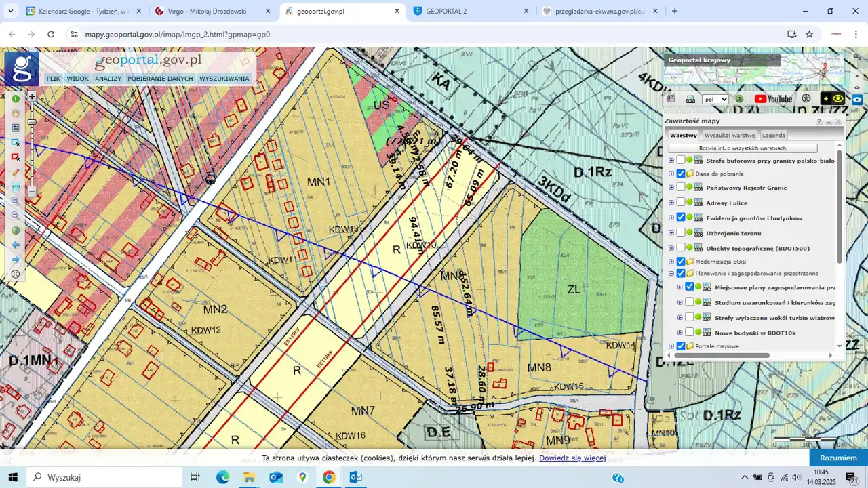This screenshot has width=868, height=488.
Task: Click the green info identify tool
Action: (x=16, y=99)
